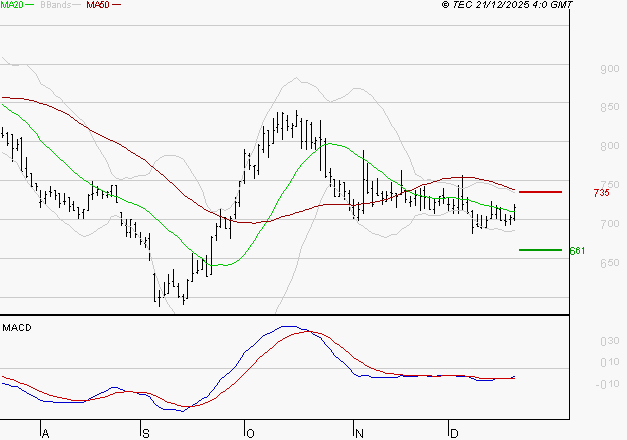Click the red 735 resistance value
Viewport: 627px width, 440px height.
pos(601,192)
